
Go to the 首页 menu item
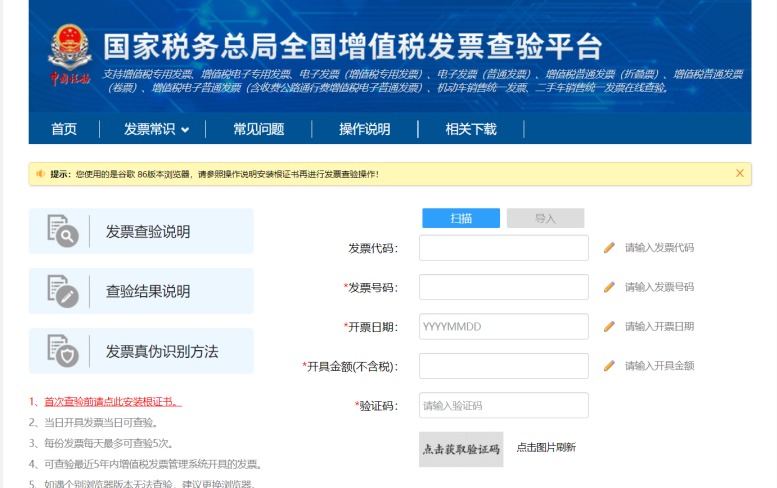pos(64,129)
